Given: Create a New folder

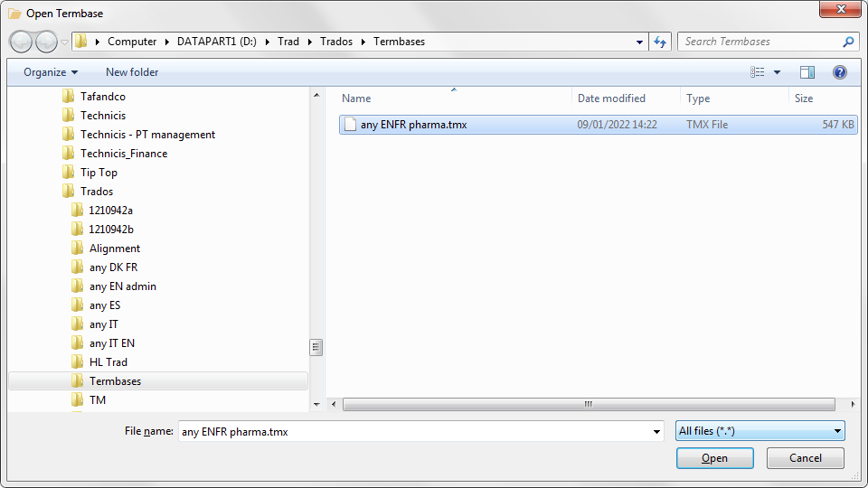Looking at the screenshot, I should click(x=132, y=72).
